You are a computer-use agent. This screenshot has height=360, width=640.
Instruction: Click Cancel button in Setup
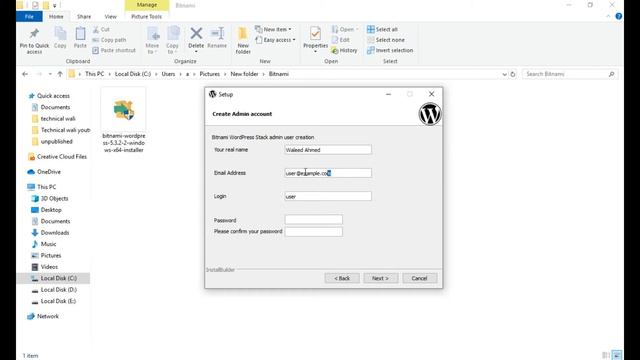(x=420, y=278)
